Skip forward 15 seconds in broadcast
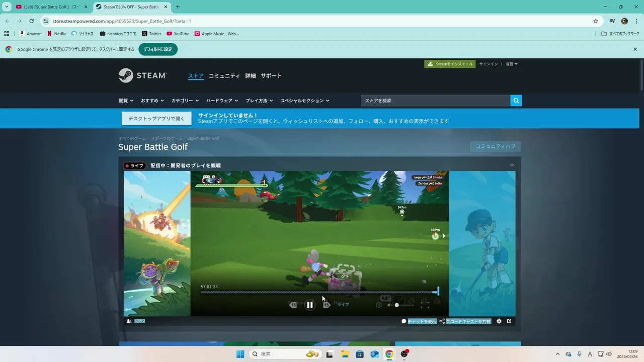Viewport: 644px width, 362px height. tap(326, 305)
